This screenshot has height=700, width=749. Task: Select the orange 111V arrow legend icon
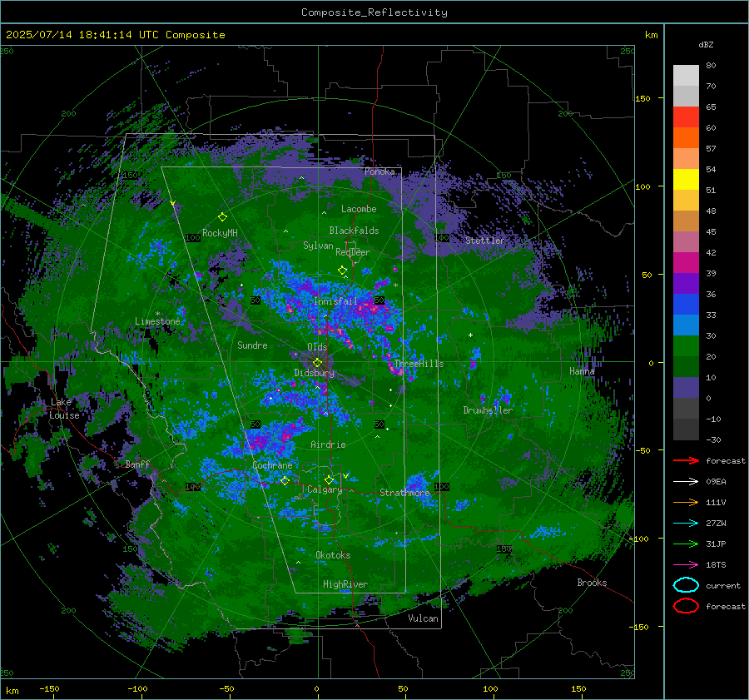click(x=686, y=502)
